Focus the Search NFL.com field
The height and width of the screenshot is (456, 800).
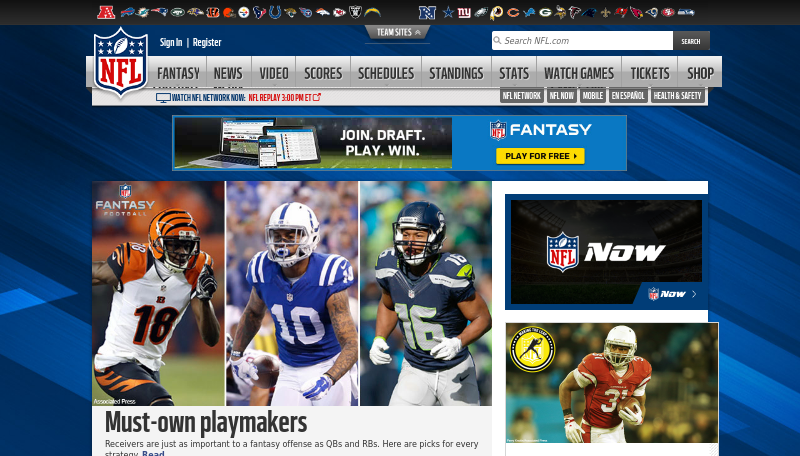point(582,40)
